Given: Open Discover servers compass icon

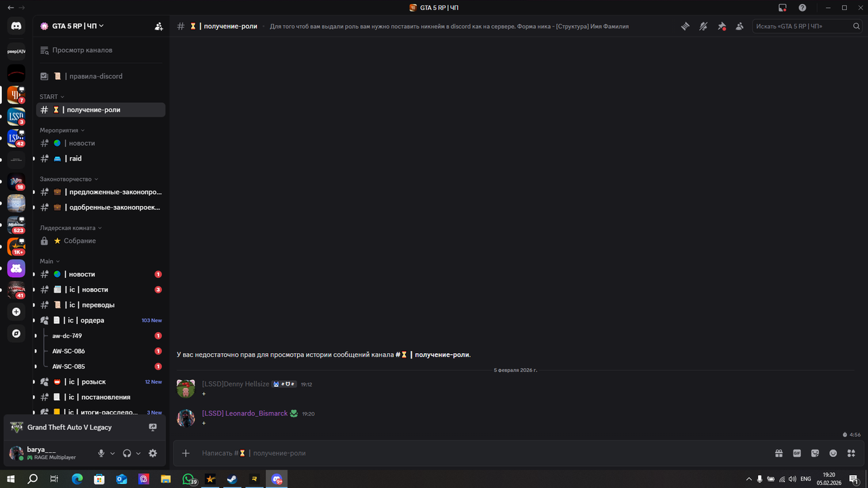Looking at the screenshot, I should coord(16,333).
